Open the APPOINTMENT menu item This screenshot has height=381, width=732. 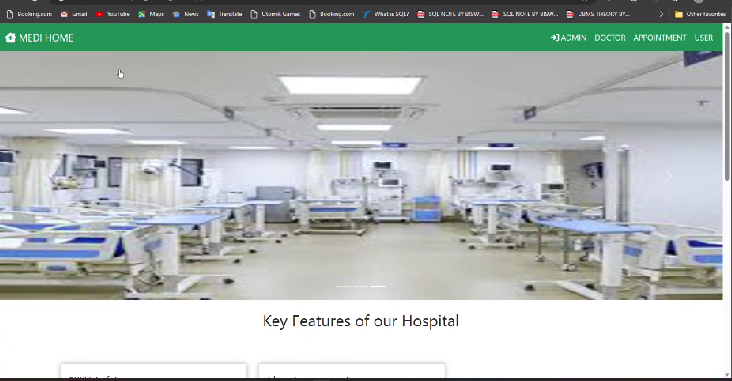660,37
